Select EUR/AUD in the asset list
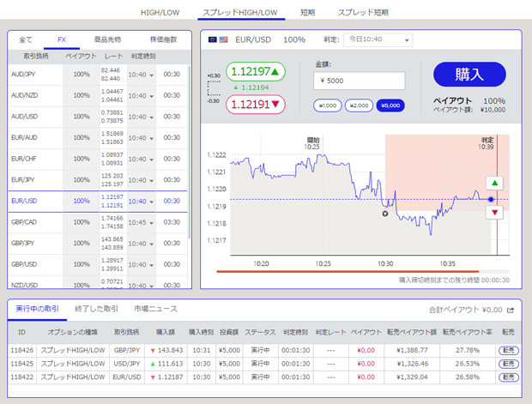Viewport: 532px width, 404px height. (24, 137)
